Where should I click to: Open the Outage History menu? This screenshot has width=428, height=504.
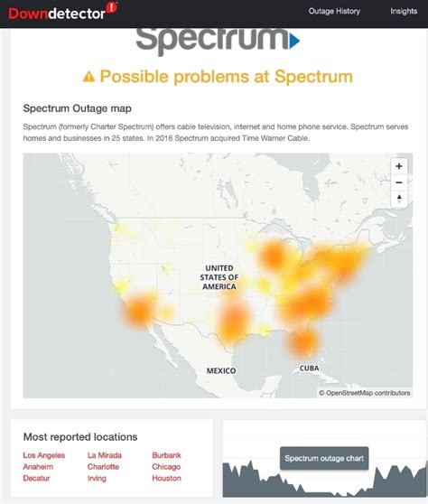pyautogui.click(x=334, y=11)
